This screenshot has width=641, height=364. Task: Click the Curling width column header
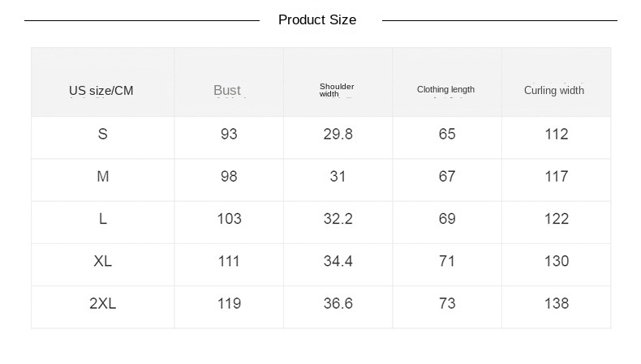click(x=554, y=91)
